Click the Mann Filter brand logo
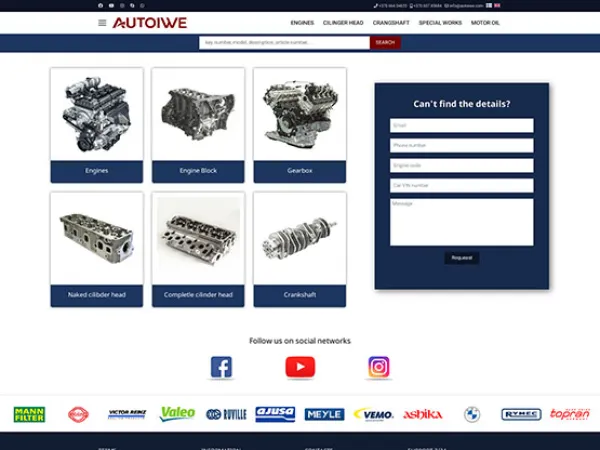The width and height of the screenshot is (600, 450). point(29,414)
